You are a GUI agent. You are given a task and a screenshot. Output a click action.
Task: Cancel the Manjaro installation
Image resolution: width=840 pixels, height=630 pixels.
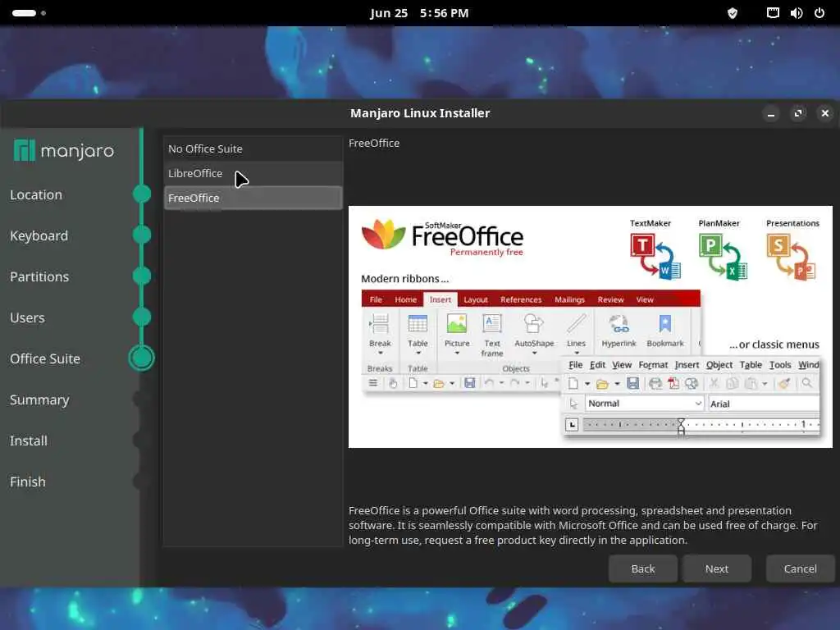(800, 568)
